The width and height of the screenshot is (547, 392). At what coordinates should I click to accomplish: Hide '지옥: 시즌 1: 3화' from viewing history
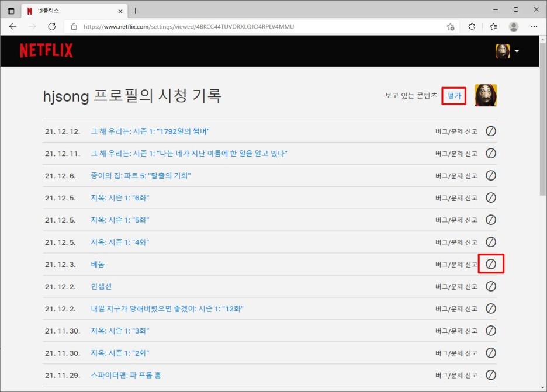pos(491,331)
